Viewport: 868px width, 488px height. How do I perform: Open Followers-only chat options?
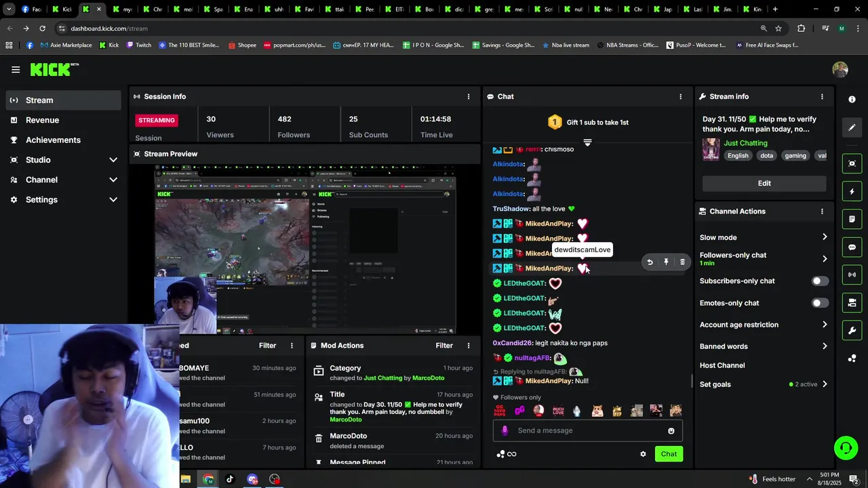pos(764,258)
